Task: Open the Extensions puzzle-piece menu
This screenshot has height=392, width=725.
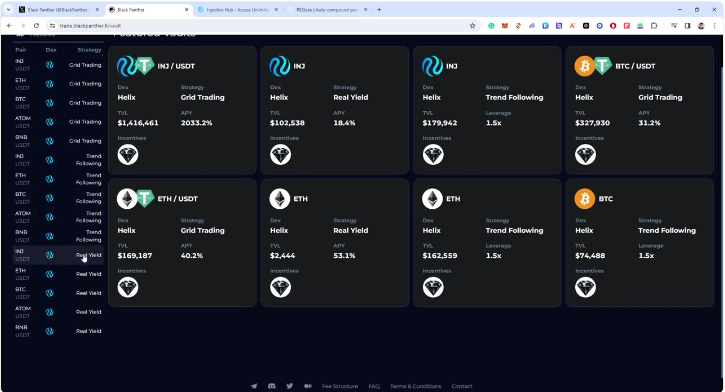Action: click(x=654, y=26)
